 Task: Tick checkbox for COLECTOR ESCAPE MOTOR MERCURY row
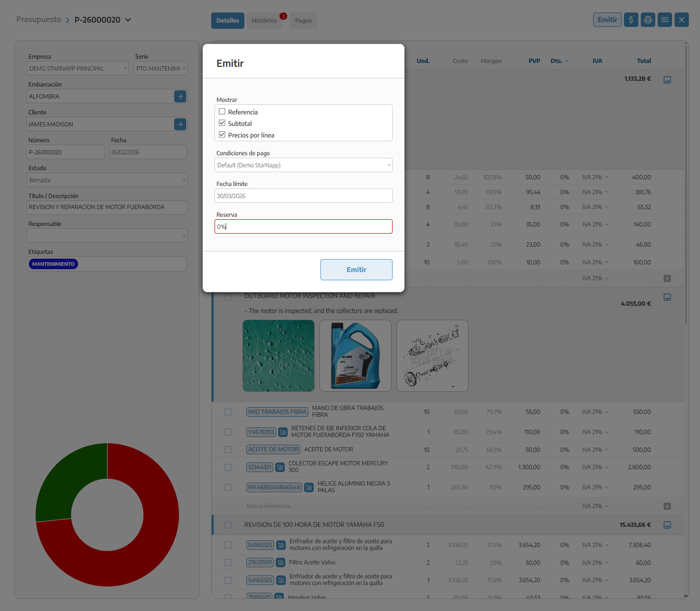coord(228,467)
